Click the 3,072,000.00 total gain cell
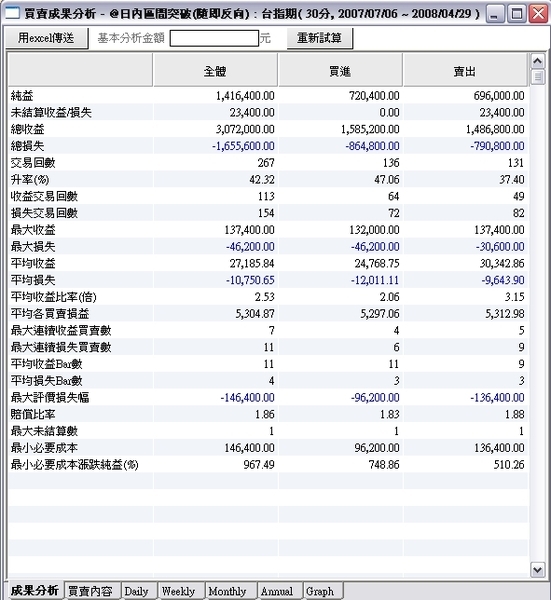This screenshot has width=551, height=600. click(x=245, y=129)
